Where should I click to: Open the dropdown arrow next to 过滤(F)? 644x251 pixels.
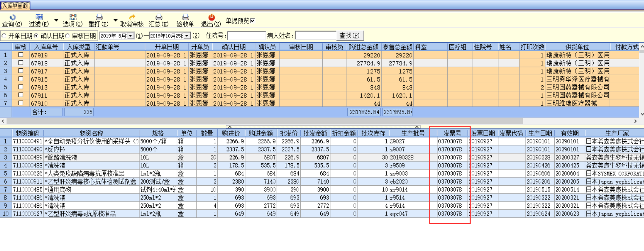pos(56,20)
